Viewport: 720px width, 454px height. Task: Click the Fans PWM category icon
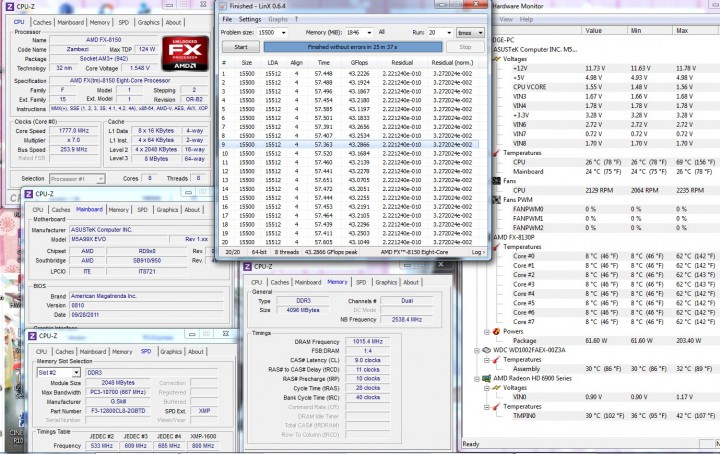coord(496,200)
